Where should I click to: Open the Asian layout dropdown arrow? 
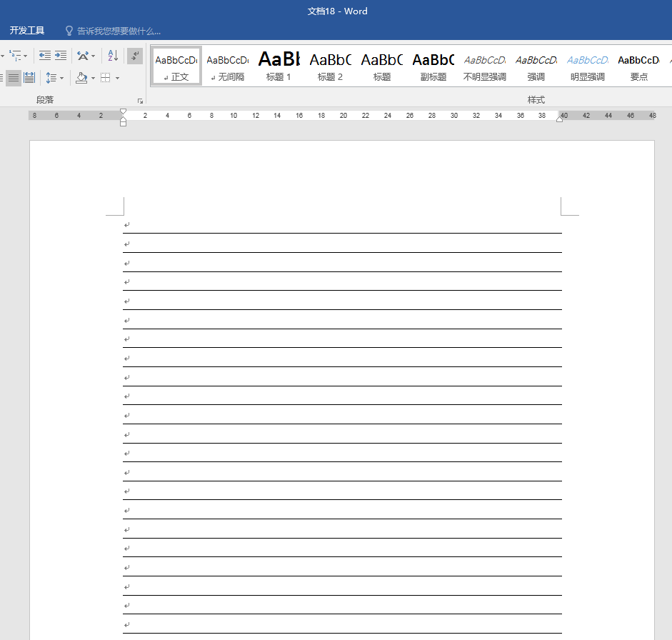pos(94,56)
